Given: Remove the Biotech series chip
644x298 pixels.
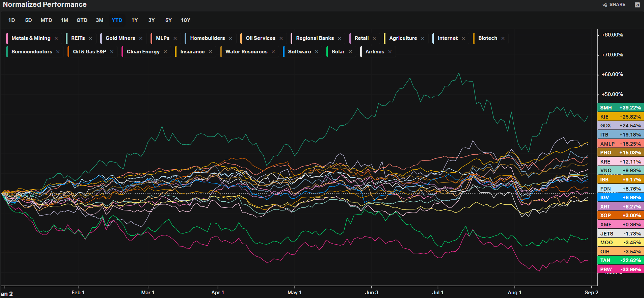Looking at the screenshot, I should point(503,39).
